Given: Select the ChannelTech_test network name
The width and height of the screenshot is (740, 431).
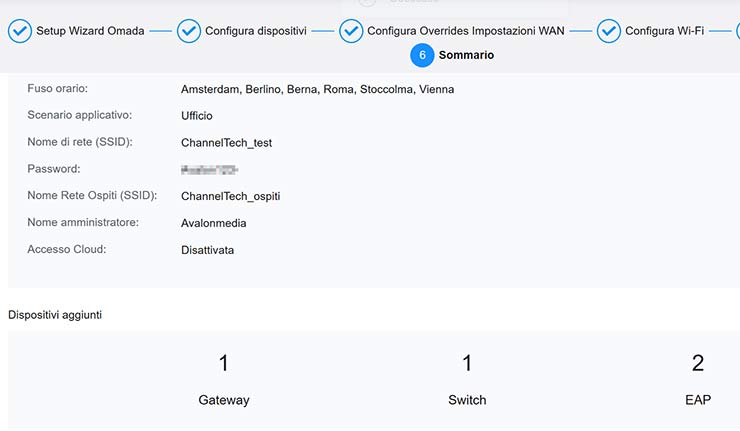Looking at the screenshot, I should 226,143.
